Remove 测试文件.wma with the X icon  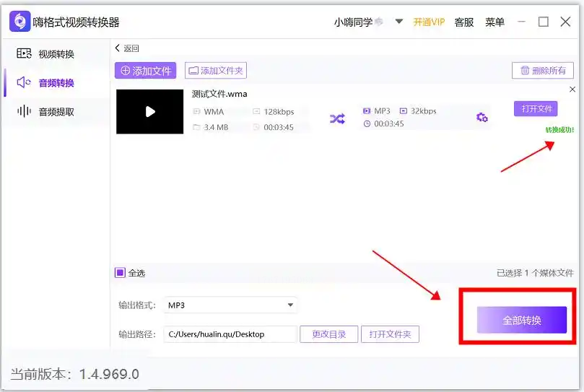pyautogui.click(x=572, y=90)
